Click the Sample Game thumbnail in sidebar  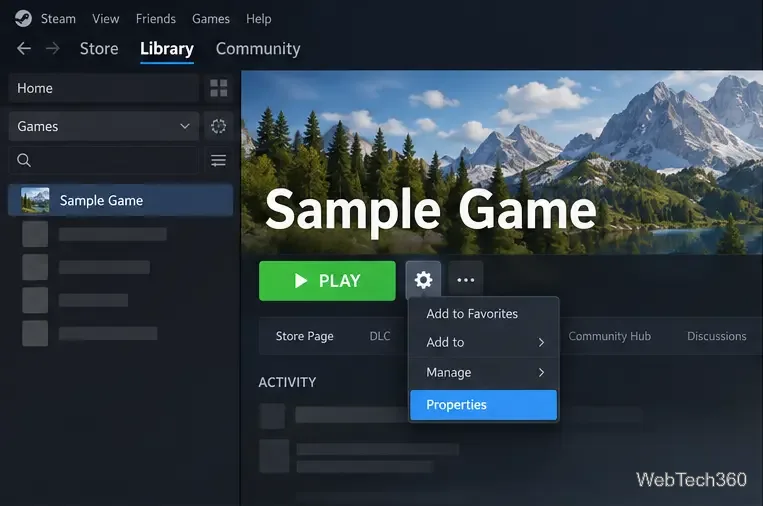pyautogui.click(x=35, y=200)
